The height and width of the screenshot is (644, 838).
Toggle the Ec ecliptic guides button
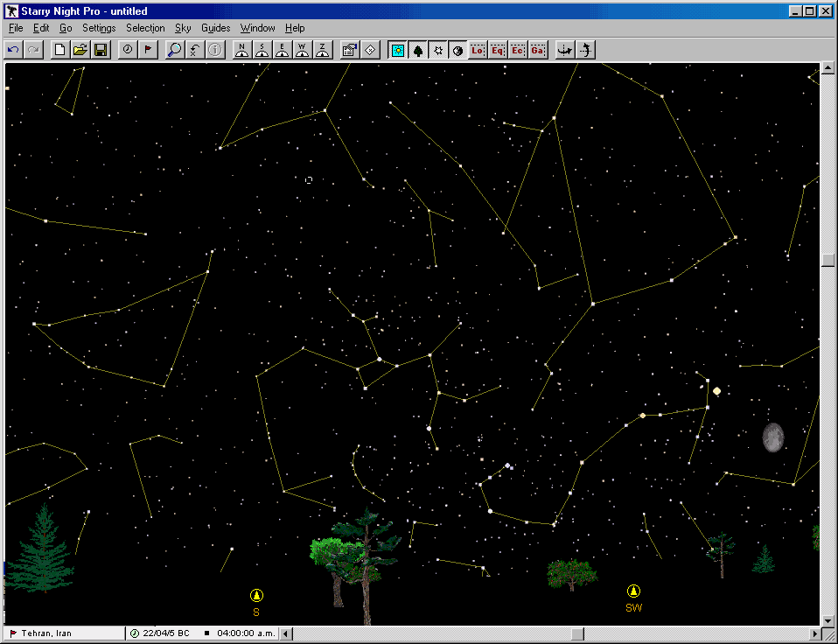(x=518, y=50)
